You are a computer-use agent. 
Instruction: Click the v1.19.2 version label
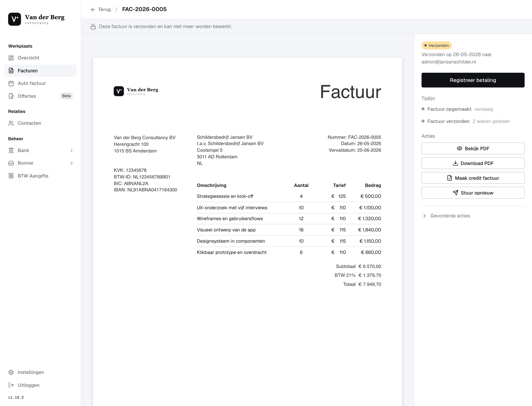[16, 397]
